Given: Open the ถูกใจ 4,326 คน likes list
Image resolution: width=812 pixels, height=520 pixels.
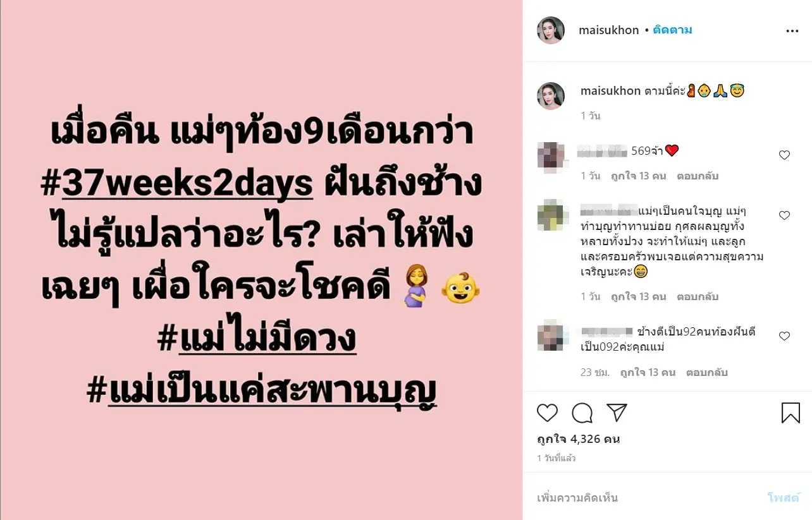Looking at the screenshot, I should click(578, 439).
